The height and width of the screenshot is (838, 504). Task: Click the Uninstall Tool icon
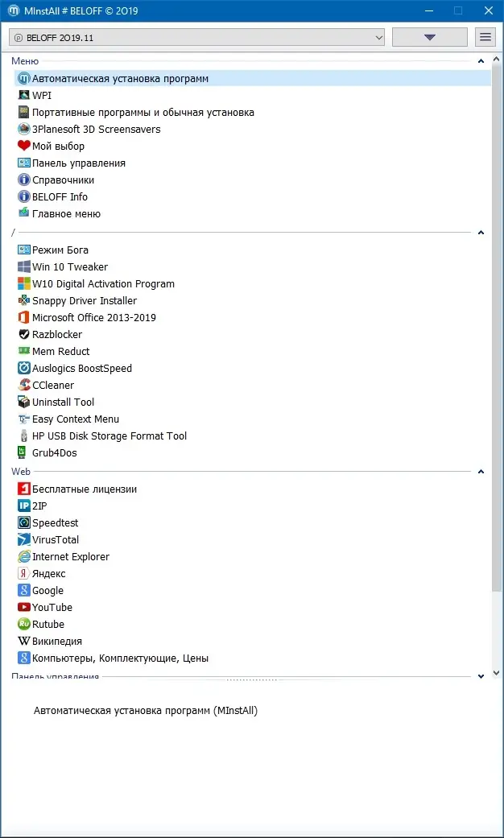pyautogui.click(x=23, y=402)
